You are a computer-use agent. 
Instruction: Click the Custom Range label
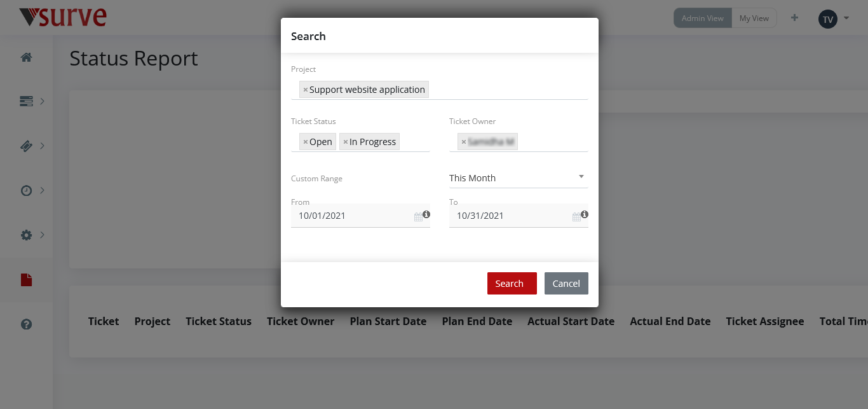[x=316, y=179]
